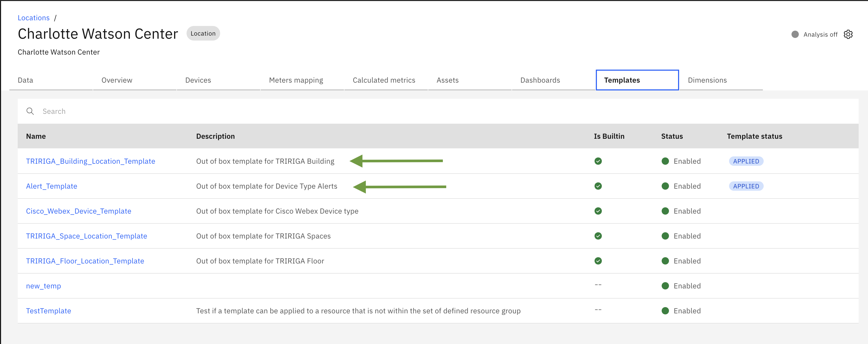Click 'Out of box template for Cisco Webex Device type'
This screenshot has width=868, height=344.
pos(277,211)
